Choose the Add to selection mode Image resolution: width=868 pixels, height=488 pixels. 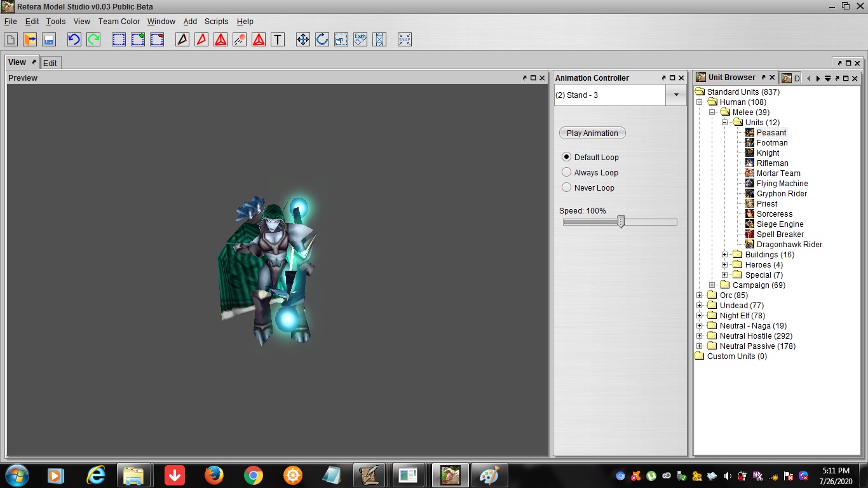[138, 39]
